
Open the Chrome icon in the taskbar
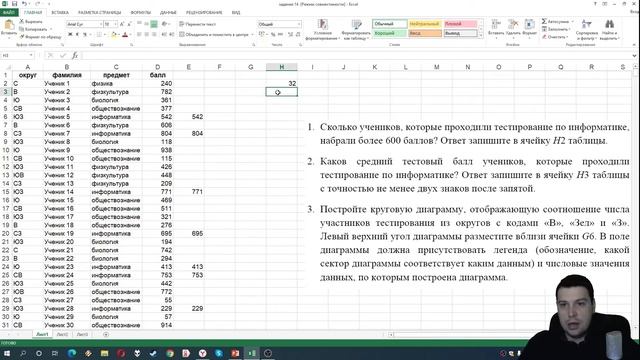click(x=170, y=353)
